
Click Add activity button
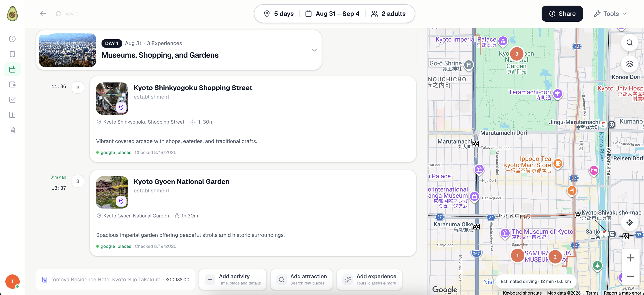pyautogui.click(x=233, y=280)
